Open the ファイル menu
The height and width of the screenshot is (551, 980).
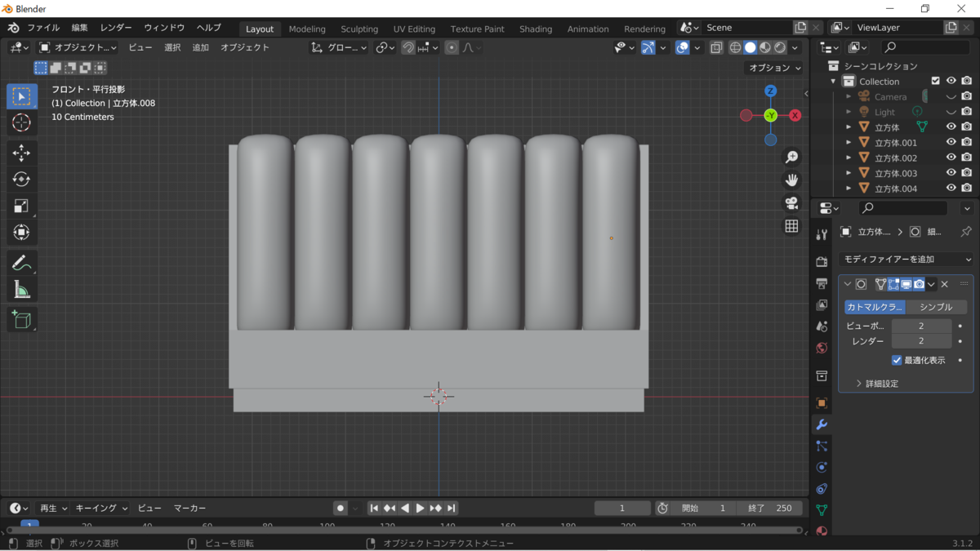point(43,28)
